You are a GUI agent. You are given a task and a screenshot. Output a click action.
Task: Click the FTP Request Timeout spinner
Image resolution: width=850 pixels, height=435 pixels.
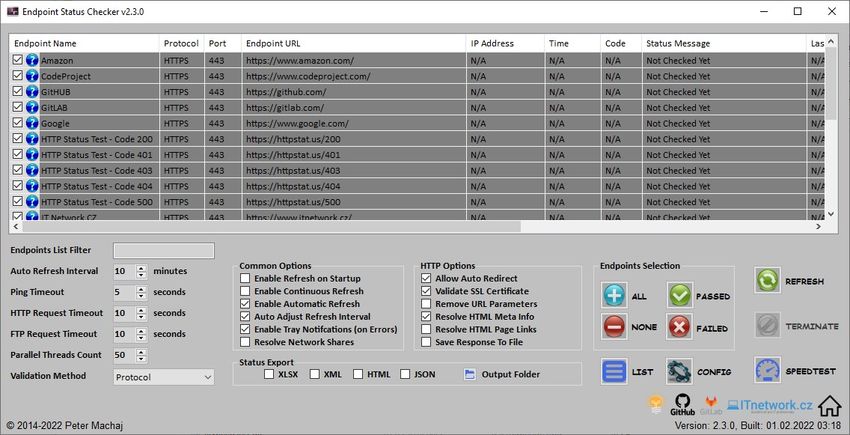pyautogui.click(x=141, y=334)
